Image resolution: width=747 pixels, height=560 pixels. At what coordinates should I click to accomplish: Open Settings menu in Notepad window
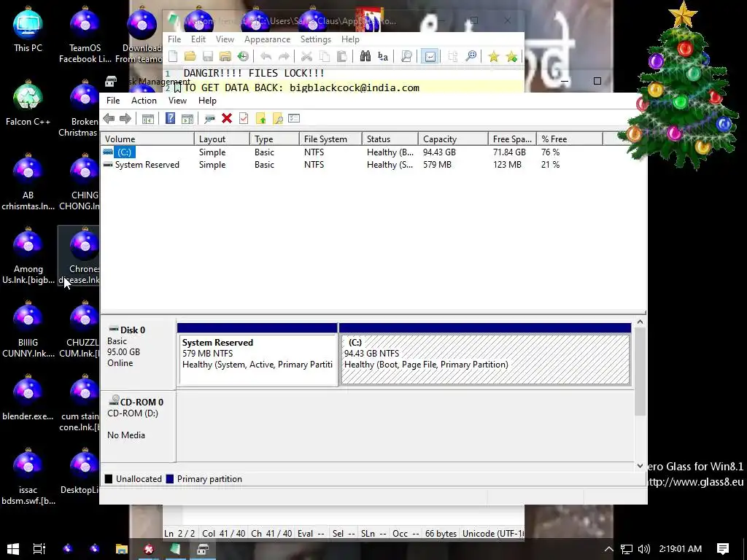[315, 39]
